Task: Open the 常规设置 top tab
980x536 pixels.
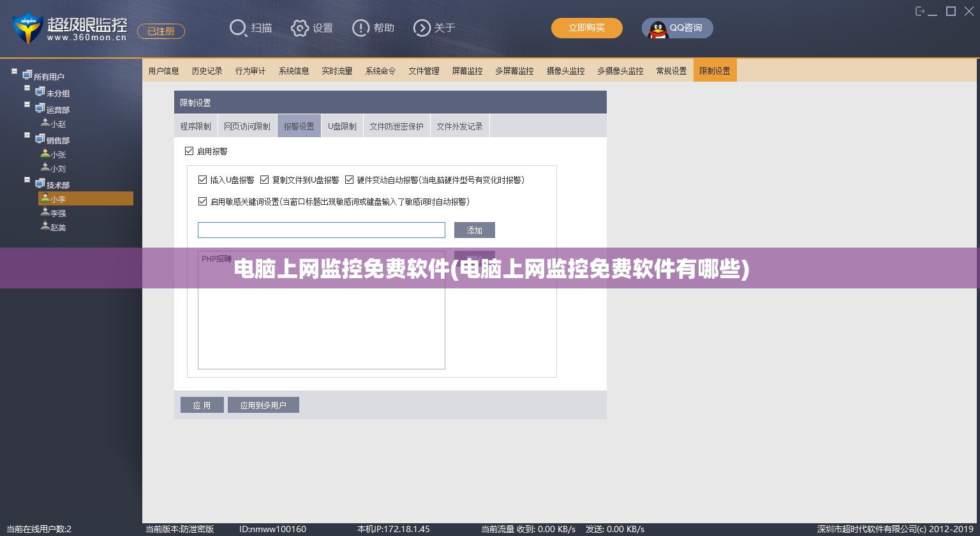Action: [672, 71]
